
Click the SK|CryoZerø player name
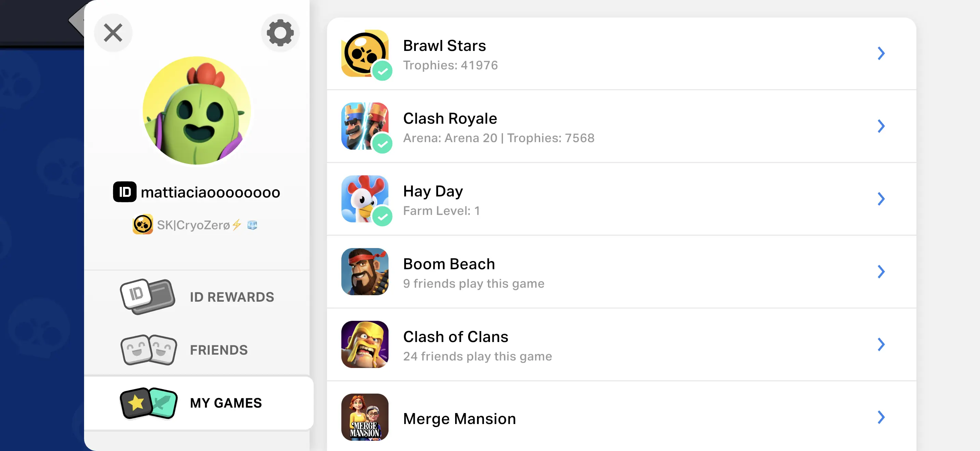[x=193, y=225]
